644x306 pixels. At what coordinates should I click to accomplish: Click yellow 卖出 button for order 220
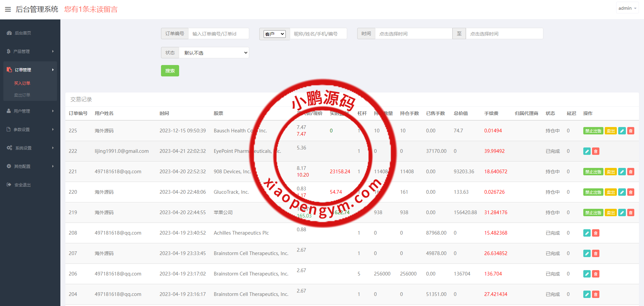(x=610, y=192)
